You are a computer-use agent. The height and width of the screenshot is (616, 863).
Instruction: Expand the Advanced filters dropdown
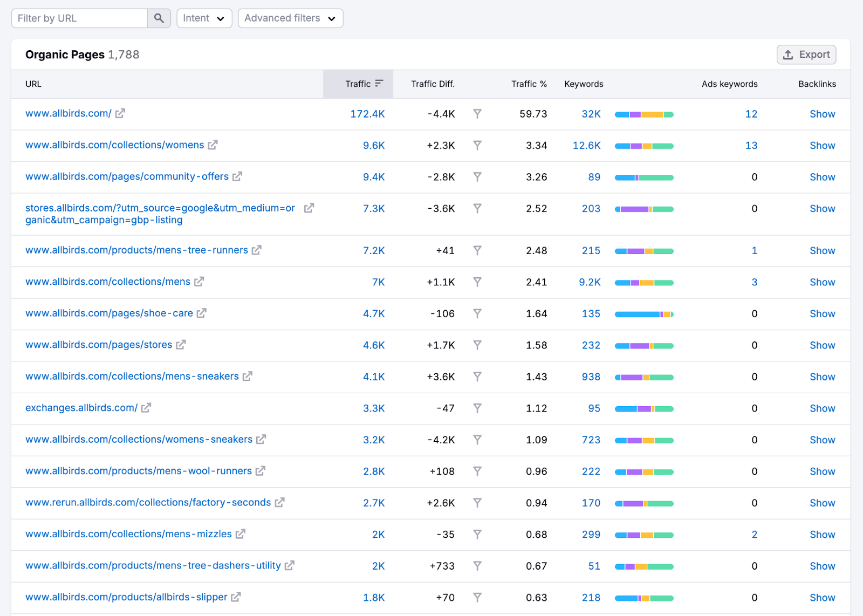coord(290,18)
